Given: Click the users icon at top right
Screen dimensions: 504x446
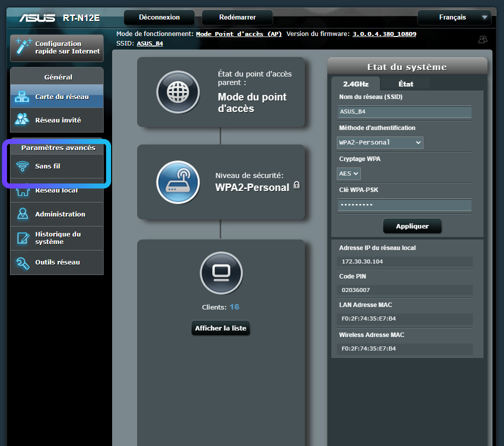Looking at the screenshot, I should (x=483, y=39).
